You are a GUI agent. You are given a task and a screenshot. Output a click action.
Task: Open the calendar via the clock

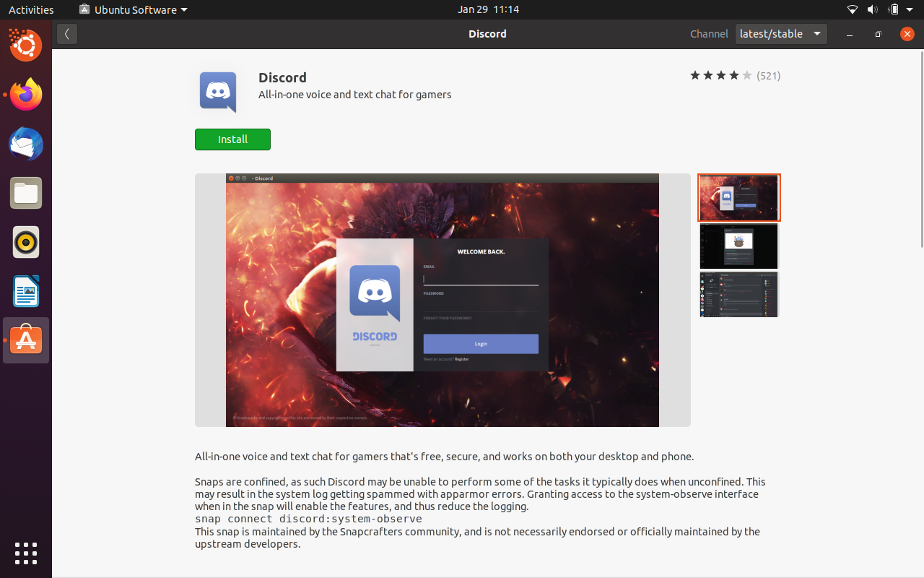(x=487, y=9)
